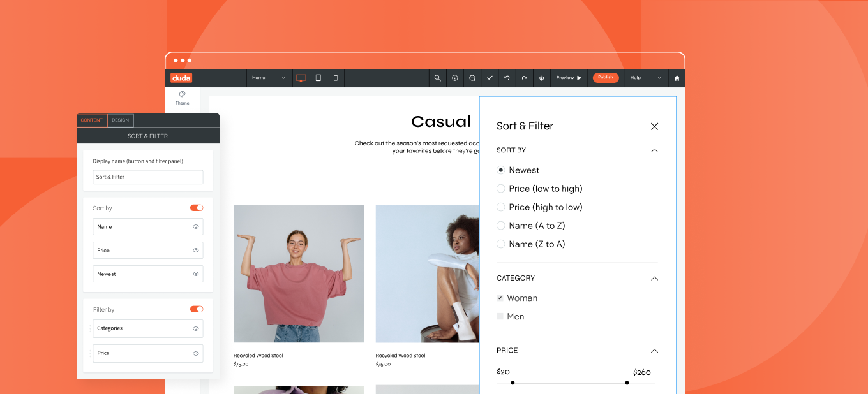Open the Preview menu item

point(567,77)
